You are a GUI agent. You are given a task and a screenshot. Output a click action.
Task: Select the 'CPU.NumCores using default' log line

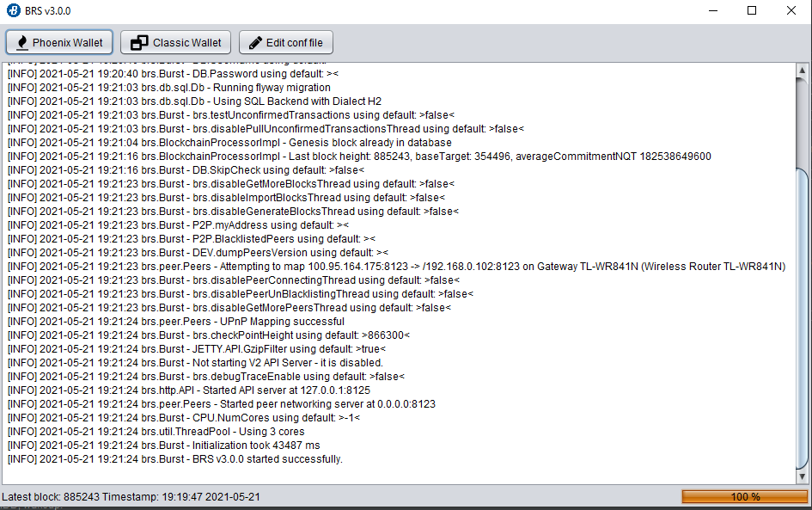coord(184,418)
